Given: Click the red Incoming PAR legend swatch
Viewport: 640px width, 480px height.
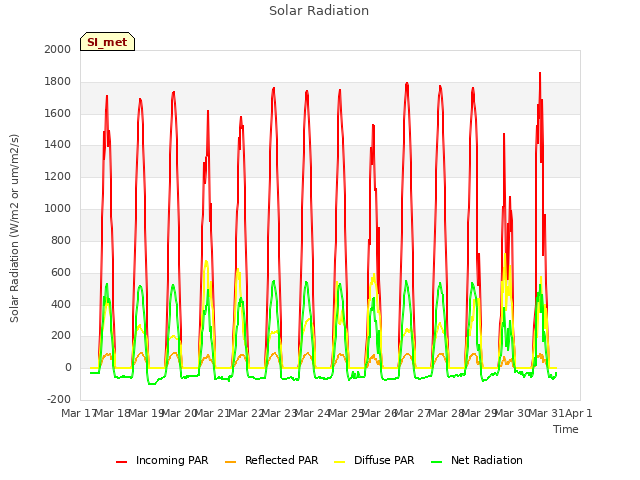Looking at the screenshot, I should (122, 462).
